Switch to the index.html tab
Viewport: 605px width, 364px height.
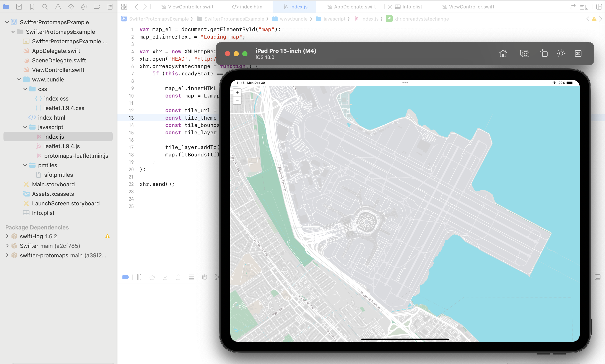(251, 7)
